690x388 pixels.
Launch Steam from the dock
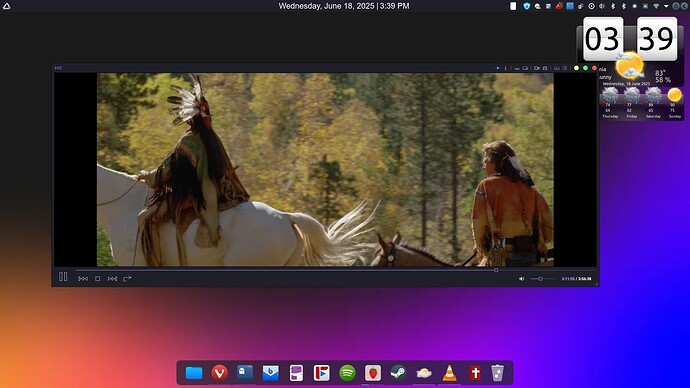point(398,373)
